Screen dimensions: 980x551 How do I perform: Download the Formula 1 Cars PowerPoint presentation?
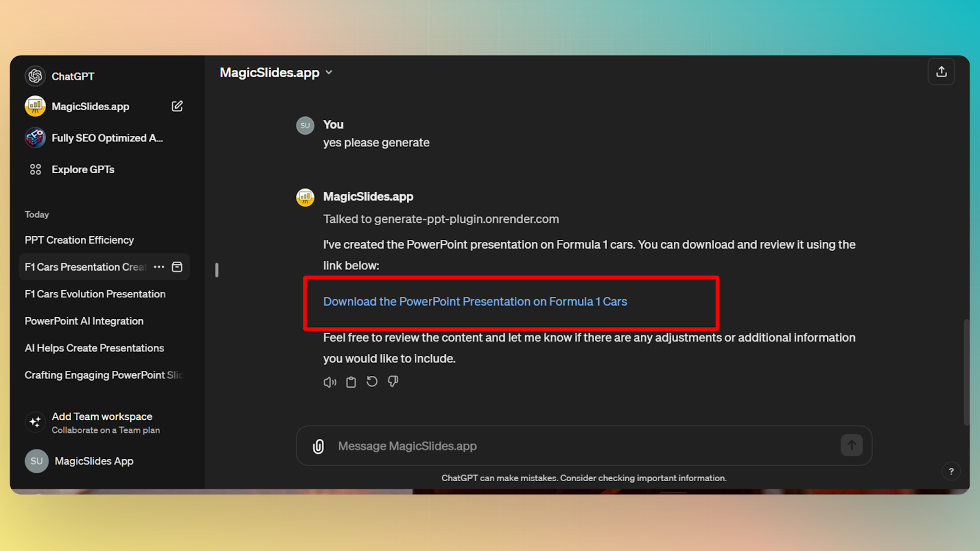(x=475, y=301)
